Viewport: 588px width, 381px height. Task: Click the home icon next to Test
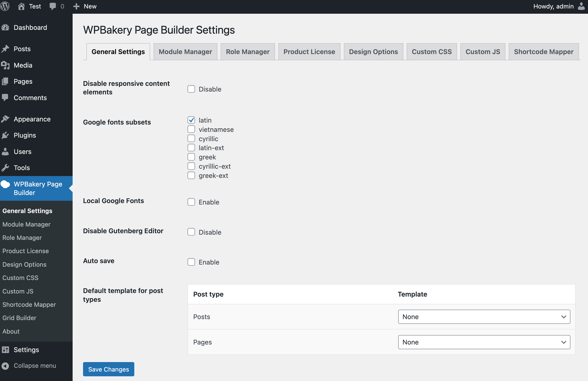point(21,6)
